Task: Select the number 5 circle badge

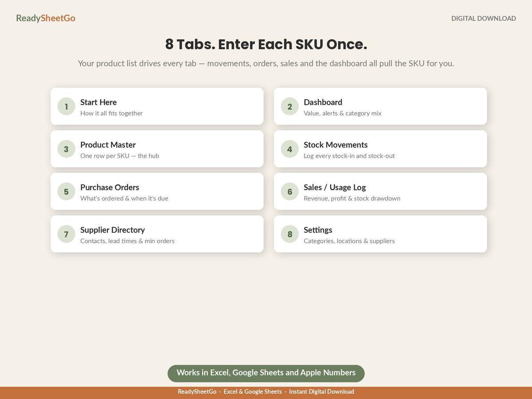Action: coord(66,192)
